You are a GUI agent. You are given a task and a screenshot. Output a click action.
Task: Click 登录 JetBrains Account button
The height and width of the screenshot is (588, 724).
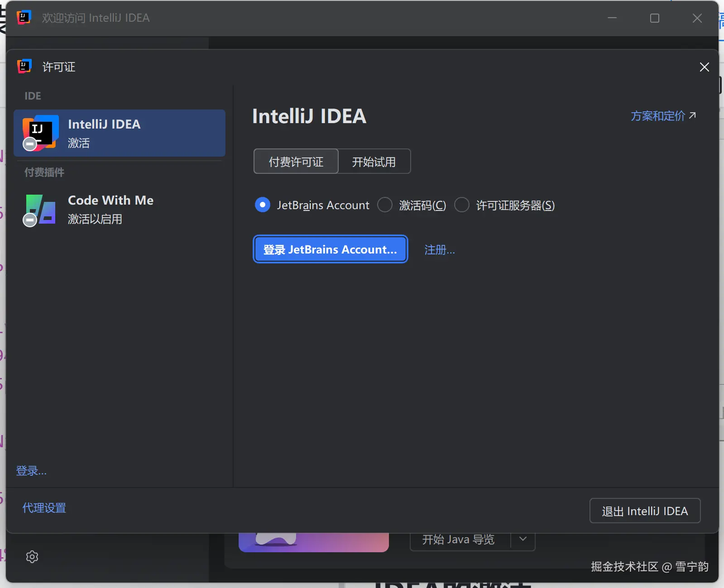pos(331,249)
